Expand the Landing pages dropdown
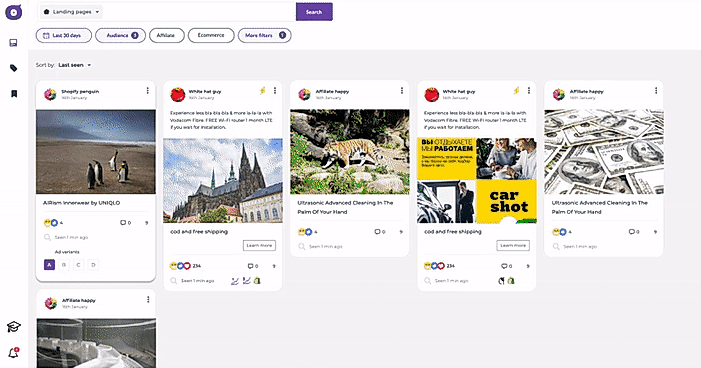Screen dimensions: 701x368 point(72,12)
